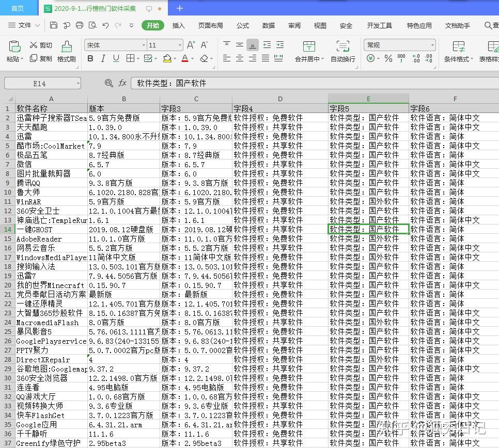Click the Save icon in quick toolbar
The height and width of the screenshot is (448, 499).
click(54, 25)
